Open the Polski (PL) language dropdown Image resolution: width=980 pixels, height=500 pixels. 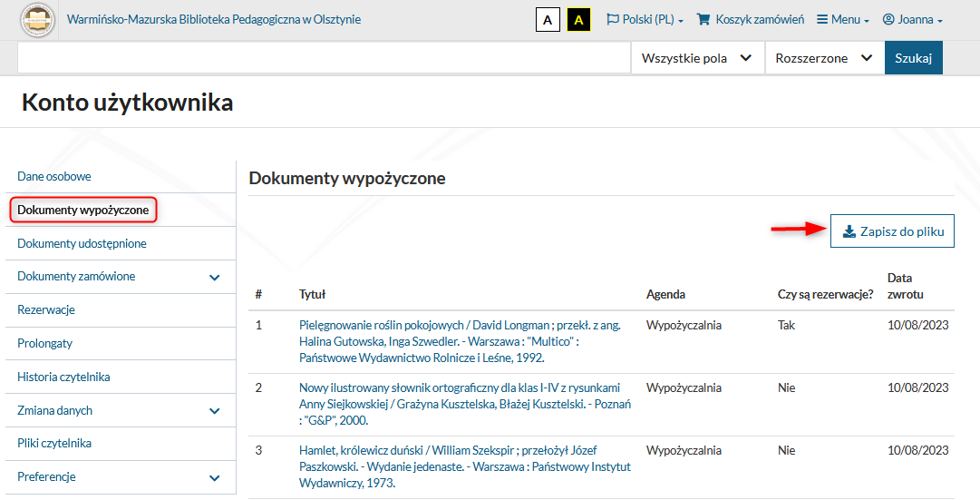(645, 20)
